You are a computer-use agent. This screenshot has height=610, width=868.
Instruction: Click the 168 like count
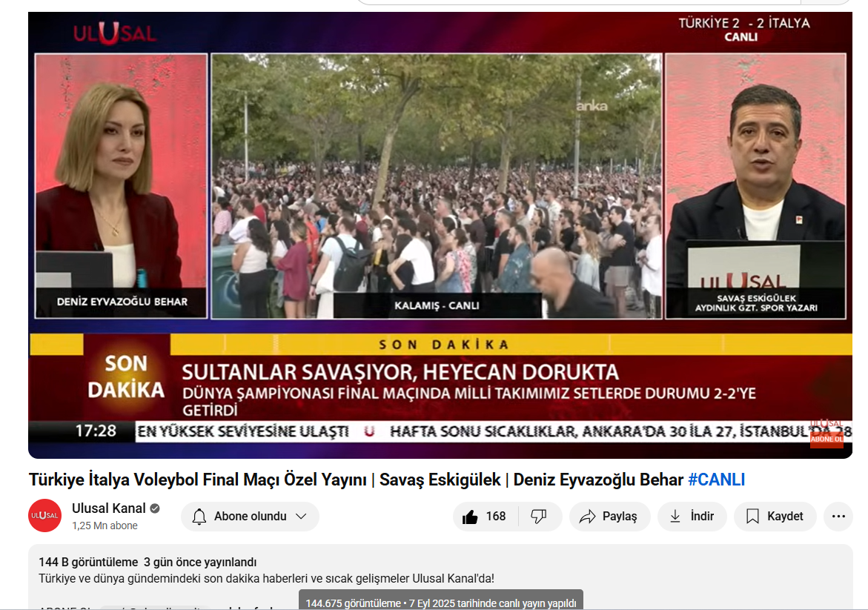coord(496,517)
